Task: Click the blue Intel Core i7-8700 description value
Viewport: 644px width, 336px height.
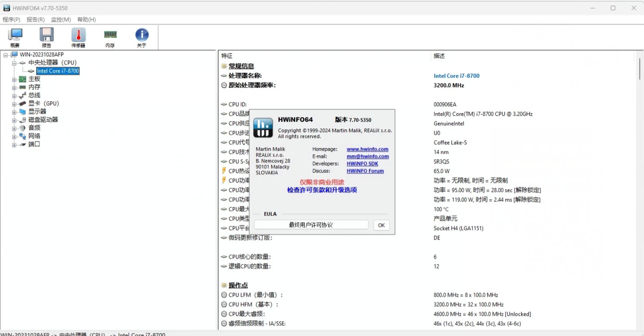Action: [x=456, y=76]
